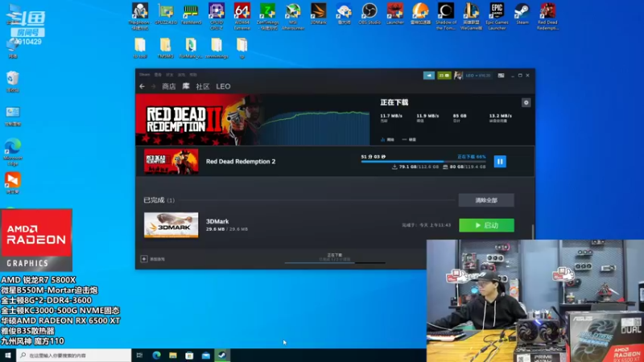Open the 库 (Library) tab
Image resolution: width=644 pixels, height=362 pixels.
coord(186,86)
